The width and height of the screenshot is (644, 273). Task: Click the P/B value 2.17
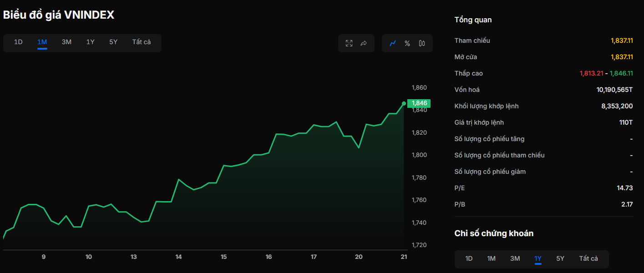627,204
